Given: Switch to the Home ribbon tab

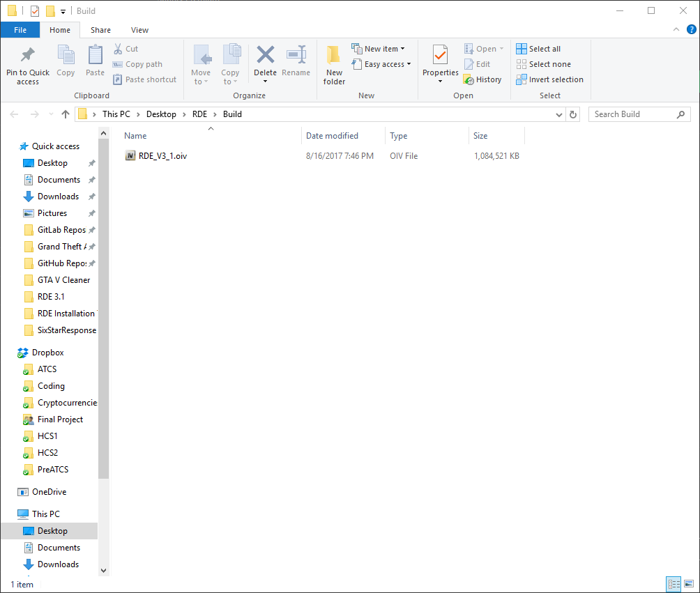Looking at the screenshot, I should click(60, 30).
